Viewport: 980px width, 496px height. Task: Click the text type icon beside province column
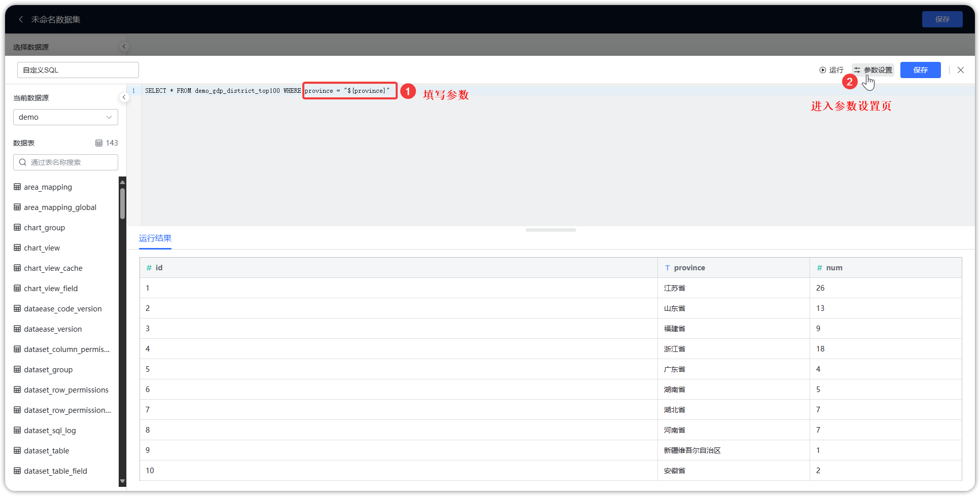click(x=667, y=267)
